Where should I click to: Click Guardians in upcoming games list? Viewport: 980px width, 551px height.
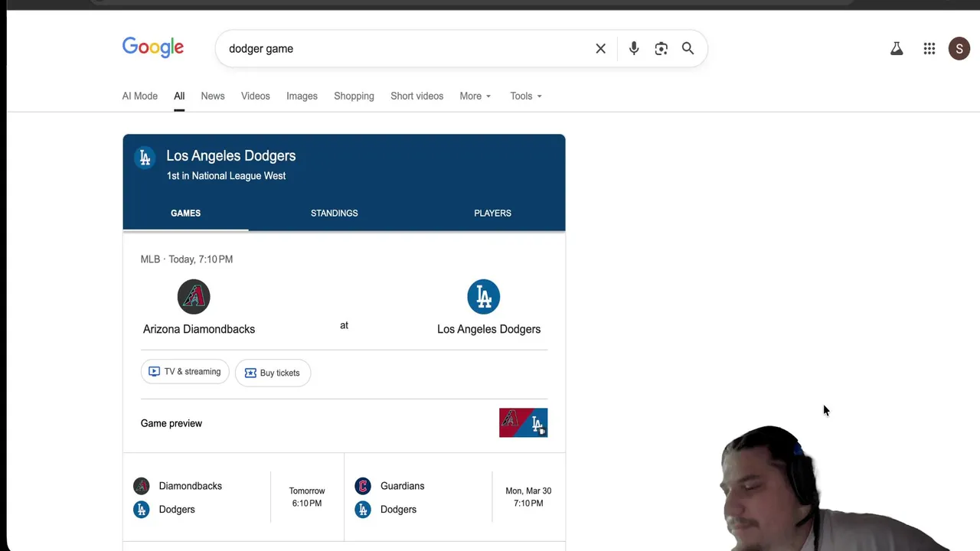click(x=402, y=486)
